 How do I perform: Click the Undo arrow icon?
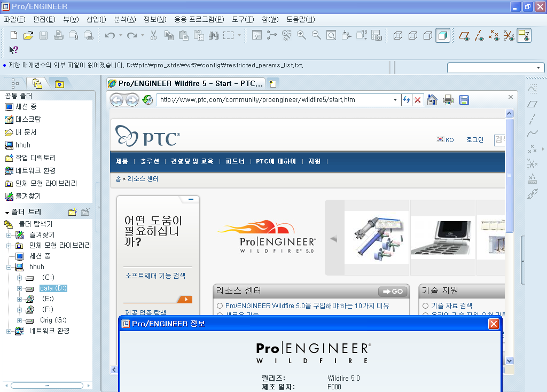(110, 35)
